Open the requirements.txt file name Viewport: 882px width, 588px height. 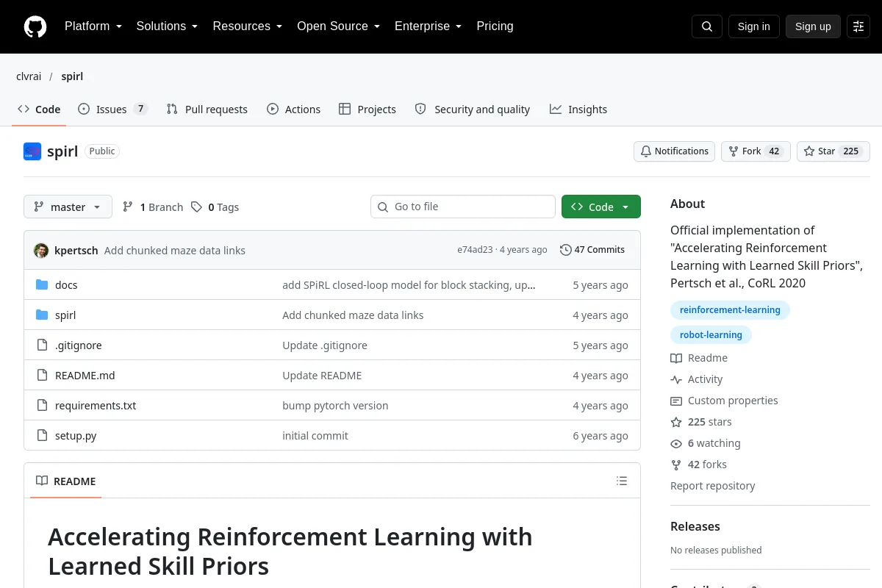(x=96, y=406)
